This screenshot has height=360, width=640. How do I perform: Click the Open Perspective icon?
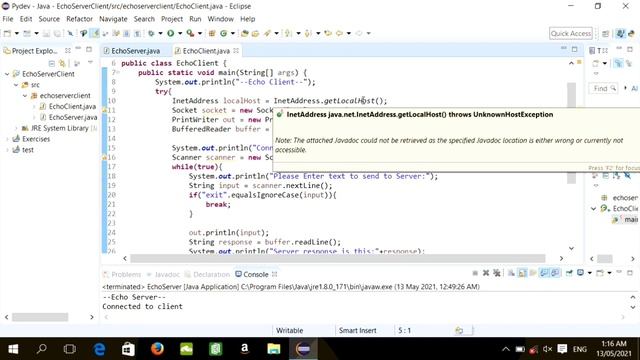606,33
